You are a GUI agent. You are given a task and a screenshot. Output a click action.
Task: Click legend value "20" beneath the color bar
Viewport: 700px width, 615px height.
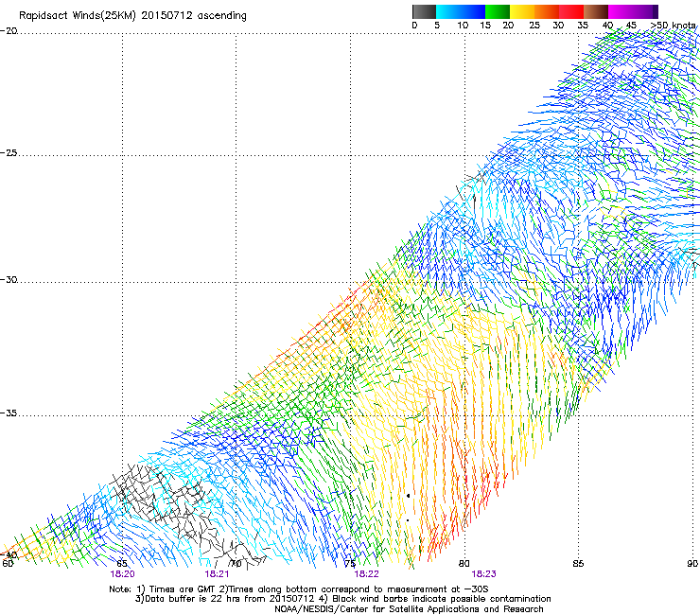[508, 26]
